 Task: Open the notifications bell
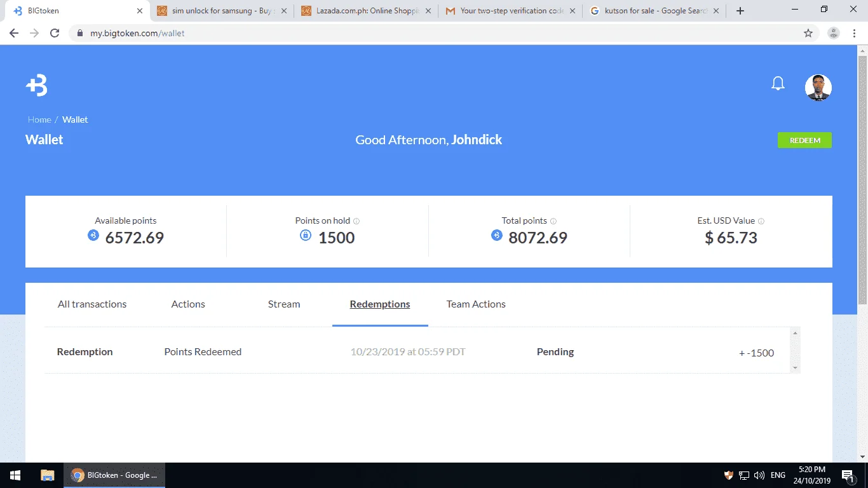(778, 84)
